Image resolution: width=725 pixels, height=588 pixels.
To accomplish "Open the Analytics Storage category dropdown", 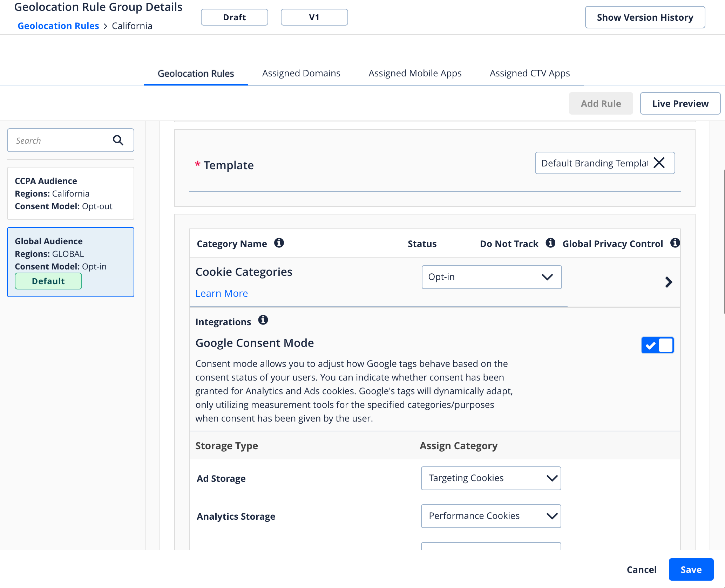I will click(x=491, y=516).
